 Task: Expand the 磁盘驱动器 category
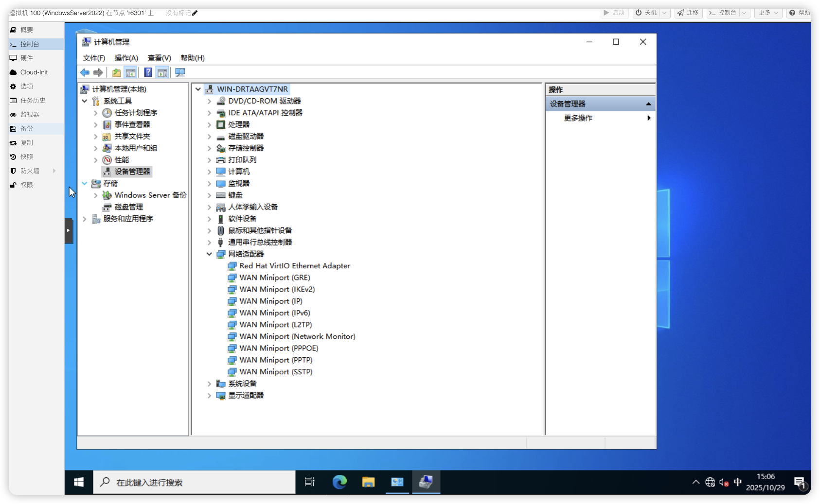[209, 137]
